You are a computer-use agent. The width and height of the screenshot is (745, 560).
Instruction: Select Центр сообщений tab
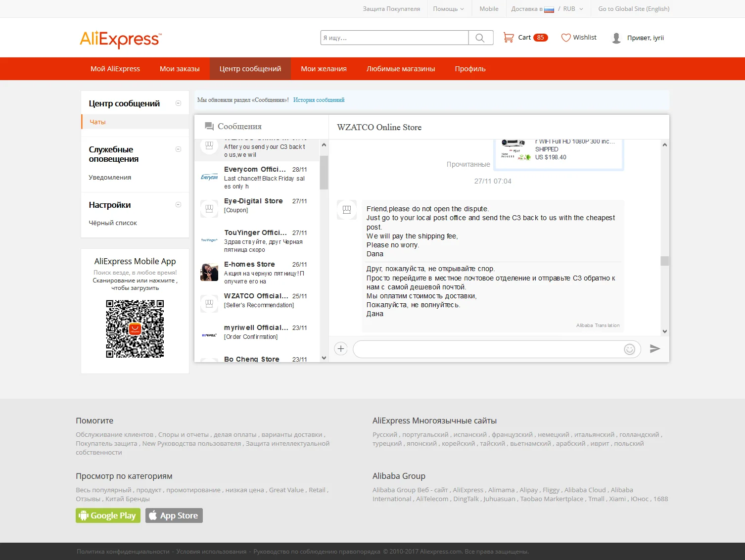click(x=250, y=69)
